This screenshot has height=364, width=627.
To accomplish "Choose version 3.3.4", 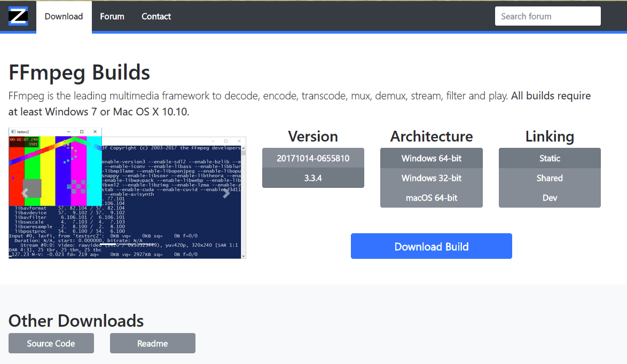I will click(x=313, y=178).
